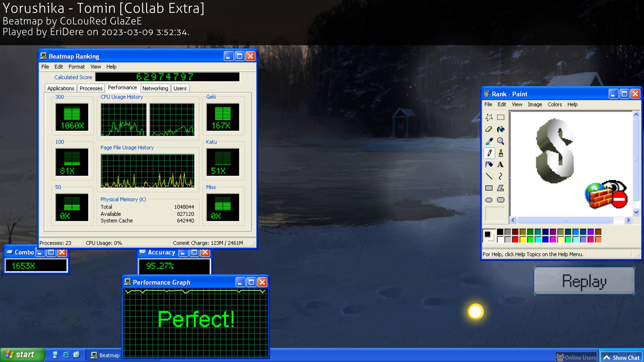Click the Performance Graph window title icon

[128, 282]
